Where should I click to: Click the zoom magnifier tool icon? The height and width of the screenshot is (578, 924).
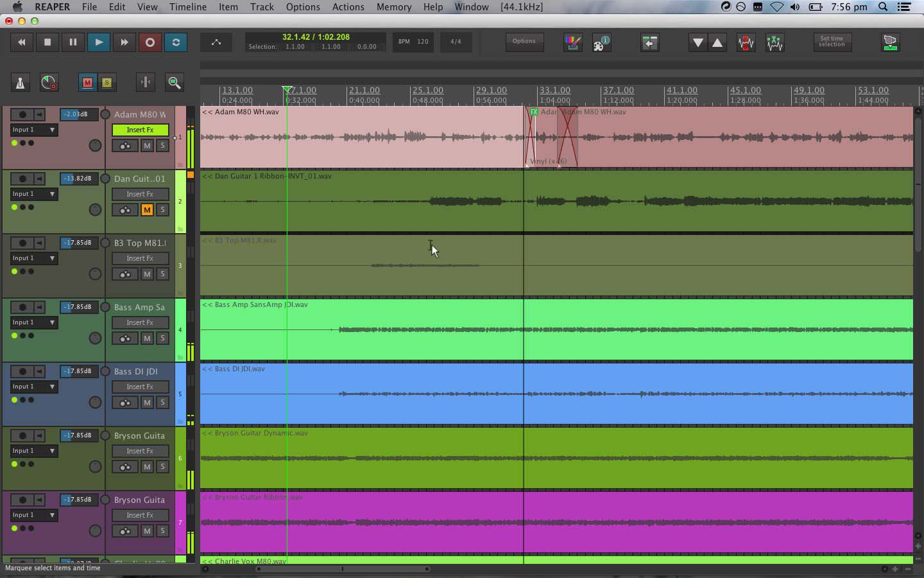[174, 82]
